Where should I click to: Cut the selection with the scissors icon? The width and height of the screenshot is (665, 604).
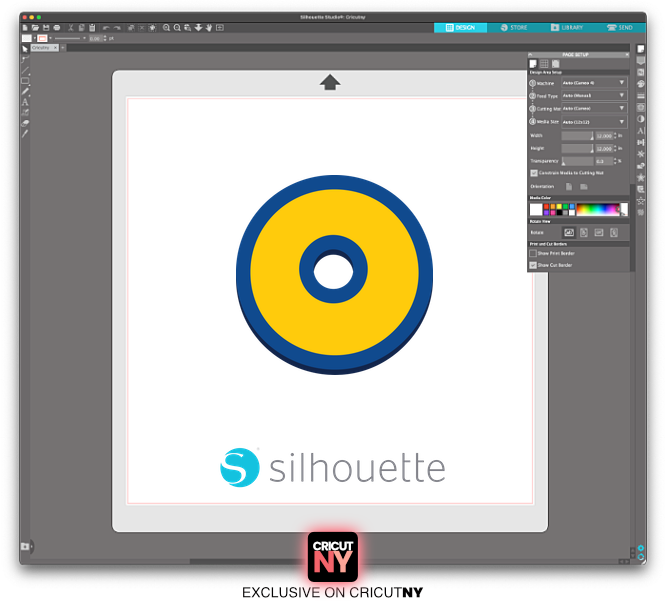click(70, 28)
